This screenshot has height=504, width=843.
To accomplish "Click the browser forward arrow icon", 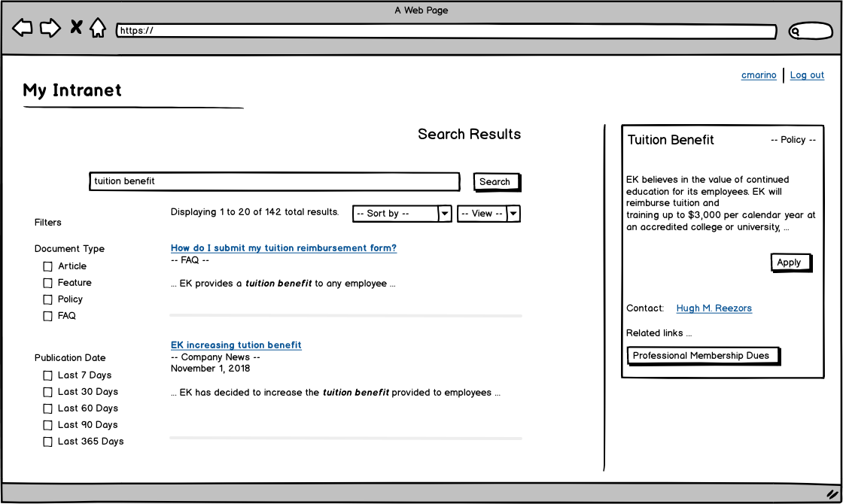I will [x=50, y=27].
